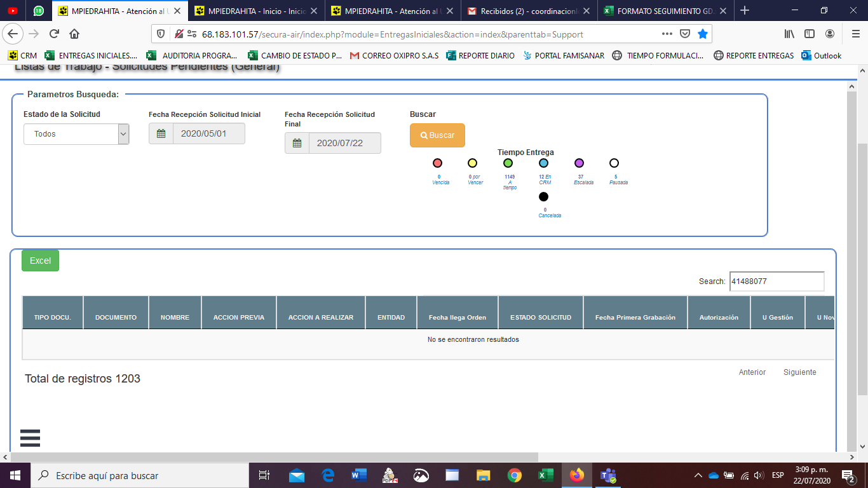This screenshot has height=488, width=868.
Task: Launch Microsoft Edge from the taskbar
Action: [328, 475]
